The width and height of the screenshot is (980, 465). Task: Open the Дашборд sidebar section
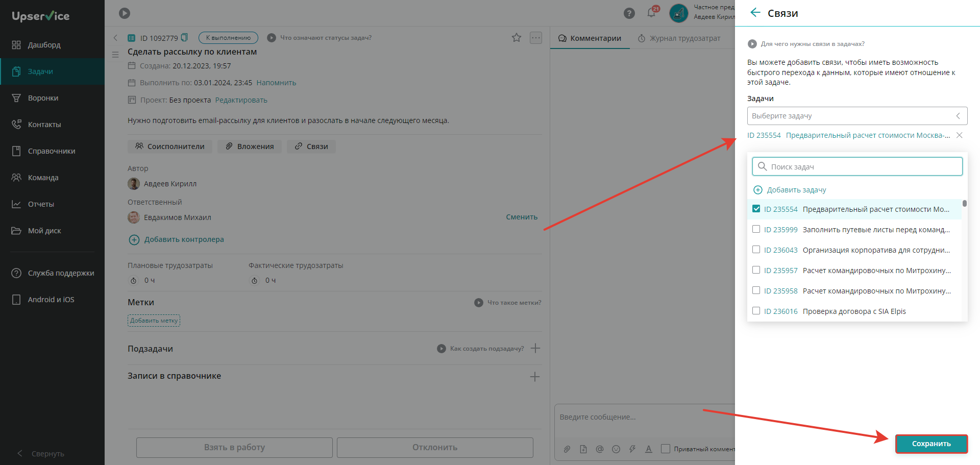pyautogui.click(x=52, y=45)
